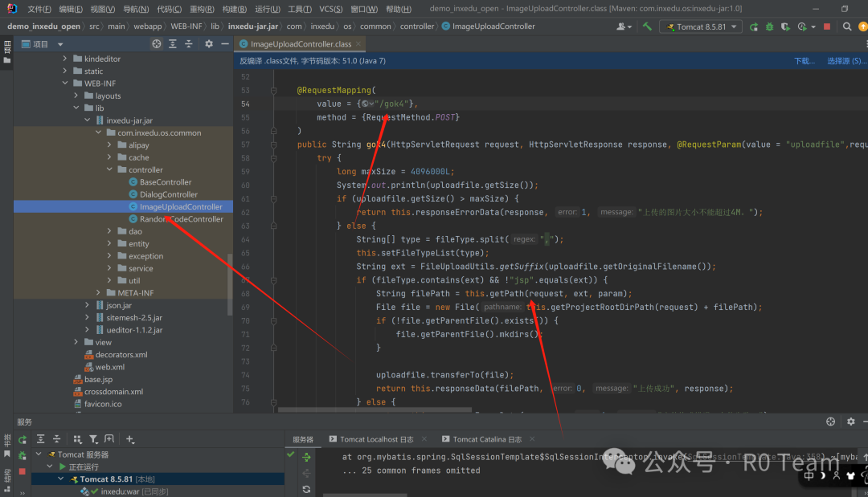Click the debug rerun icon in Services sidebar

[x=23, y=456]
